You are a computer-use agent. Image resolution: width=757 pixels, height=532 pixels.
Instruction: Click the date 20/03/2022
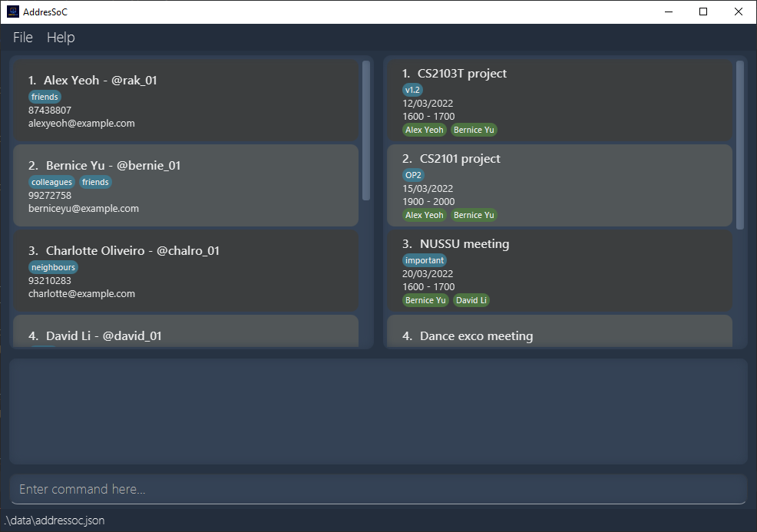pyautogui.click(x=428, y=274)
